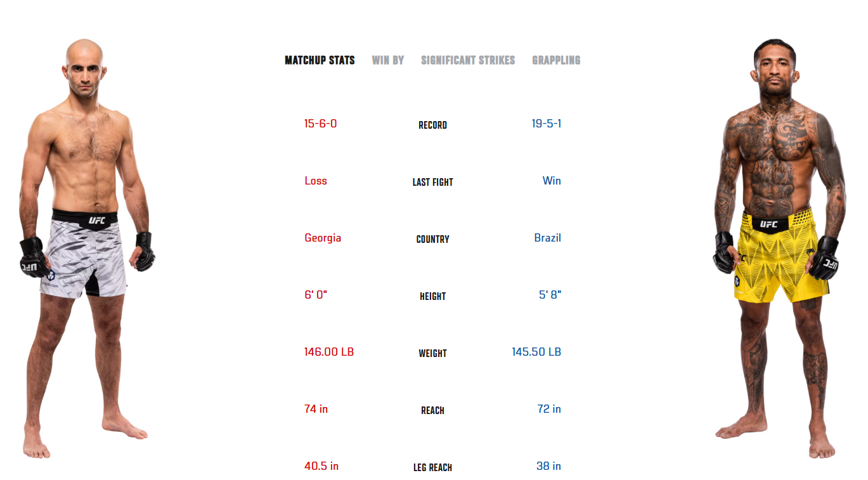Select the Matchup Stats tab
The width and height of the screenshot is (868, 480).
pyautogui.click(x=320, y=60)
